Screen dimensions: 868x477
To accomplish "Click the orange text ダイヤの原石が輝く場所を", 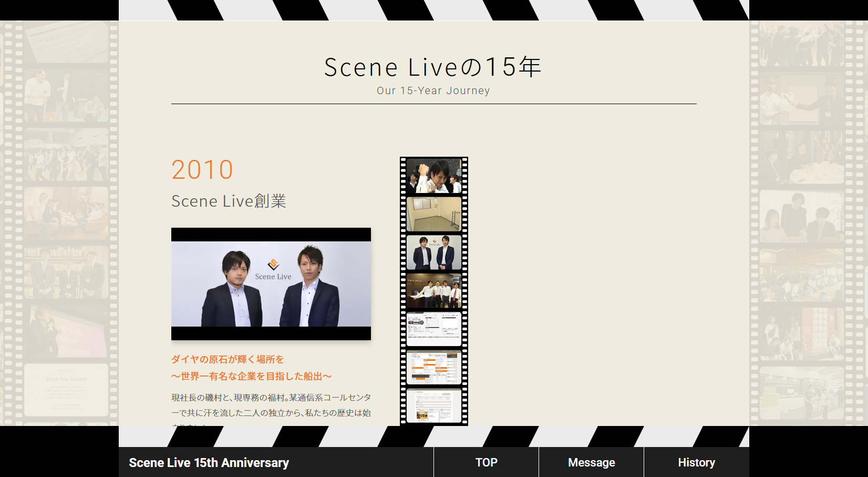I will click(228, 359).
